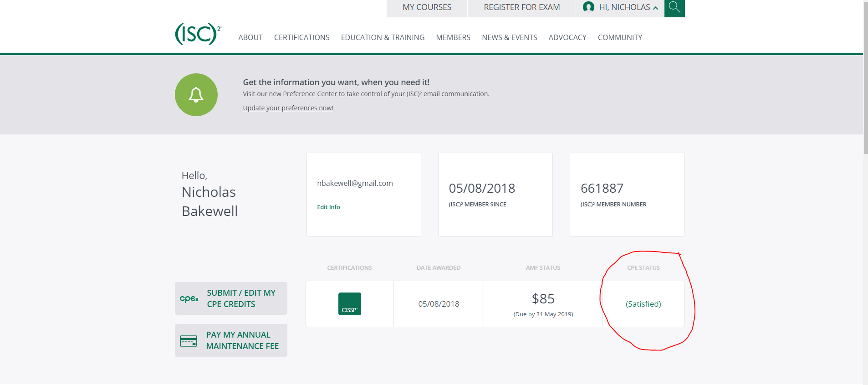The width and height of the screenshot is (868, 385).
Task: Click the CISSP certification badge
Action: pyautogui.click(x=349, y=304)
